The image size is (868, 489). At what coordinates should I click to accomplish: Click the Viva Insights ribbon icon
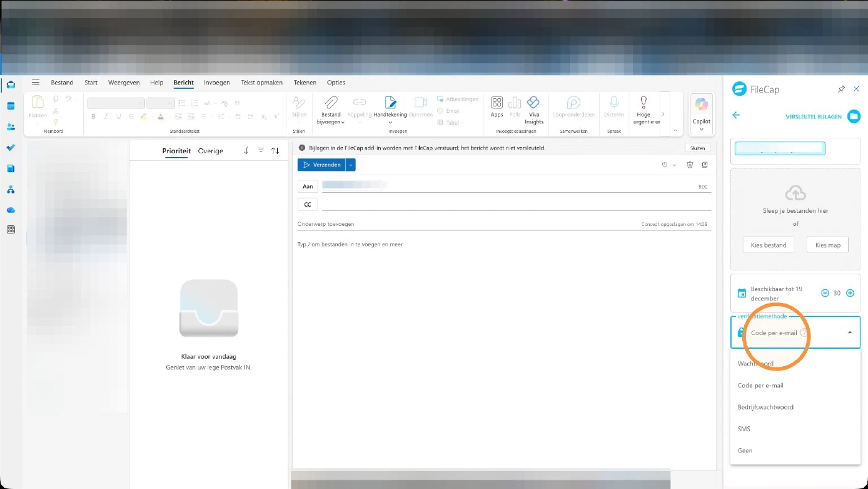[533, 103]
